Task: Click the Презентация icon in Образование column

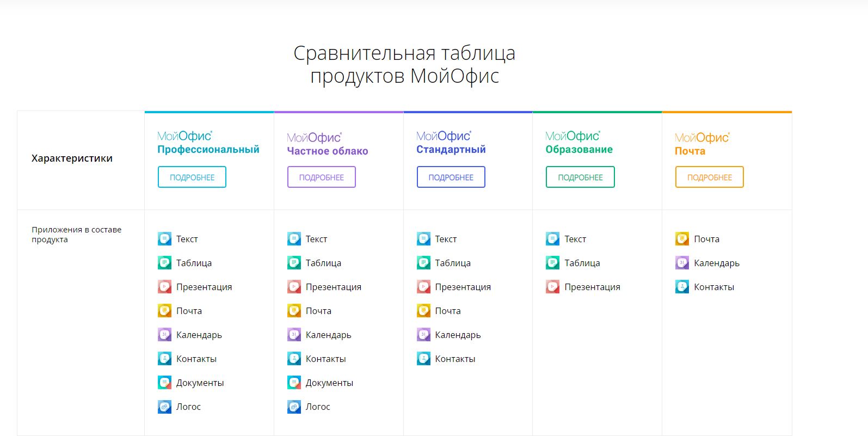Action: tap(552, 286)
